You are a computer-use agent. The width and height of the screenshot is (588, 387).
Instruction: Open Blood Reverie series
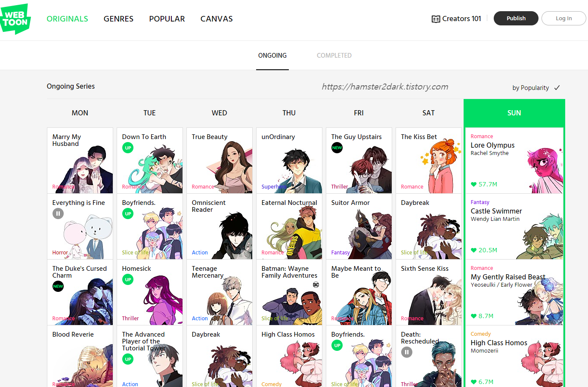tap(80, 356)
